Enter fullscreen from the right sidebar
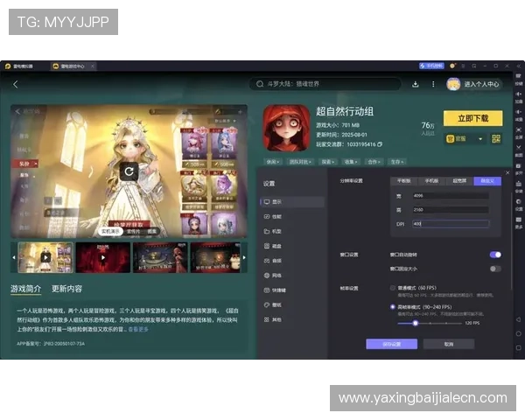This screenshot has height=420, width=525. 518,133
